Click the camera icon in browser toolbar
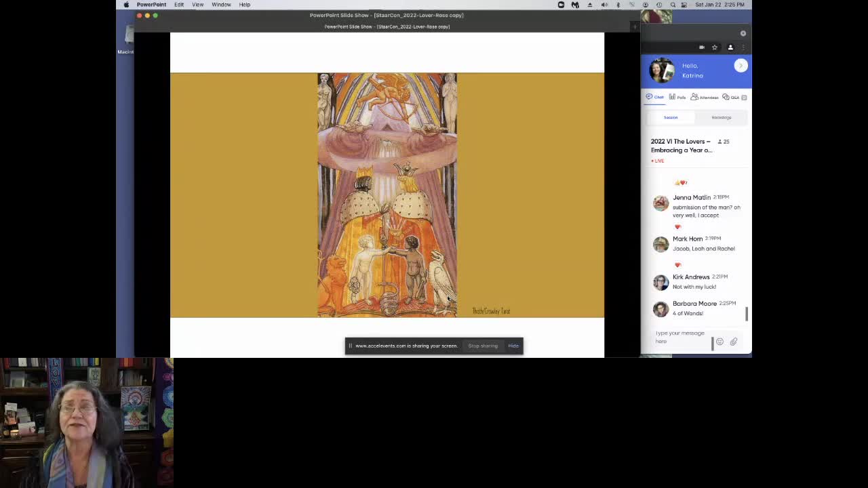Viewport: 868px width, 488px height. point(702,47)
